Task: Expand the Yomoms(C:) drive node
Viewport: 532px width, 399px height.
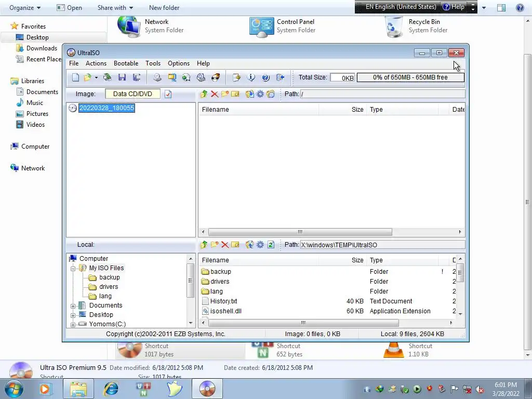Action: tap(73, 325)
